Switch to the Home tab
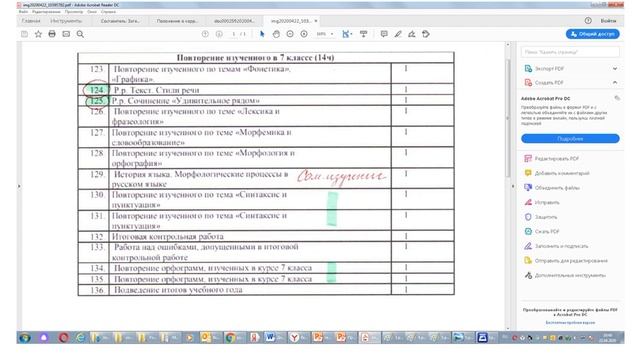 click(x=31, y=21)
